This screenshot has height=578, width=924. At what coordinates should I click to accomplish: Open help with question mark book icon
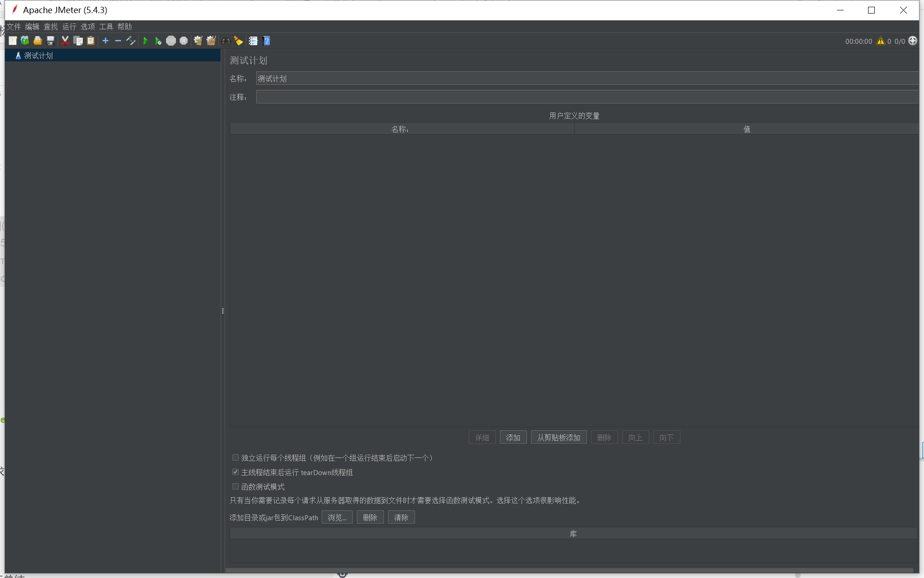coord(266,41)
